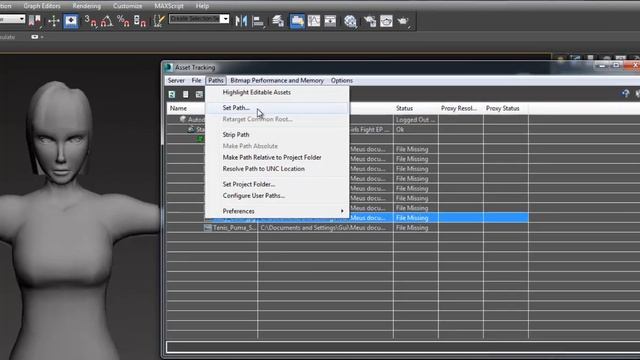Choose Configure User Paths...
Viewport: 640px width, 360px height.
pos(277,196)
